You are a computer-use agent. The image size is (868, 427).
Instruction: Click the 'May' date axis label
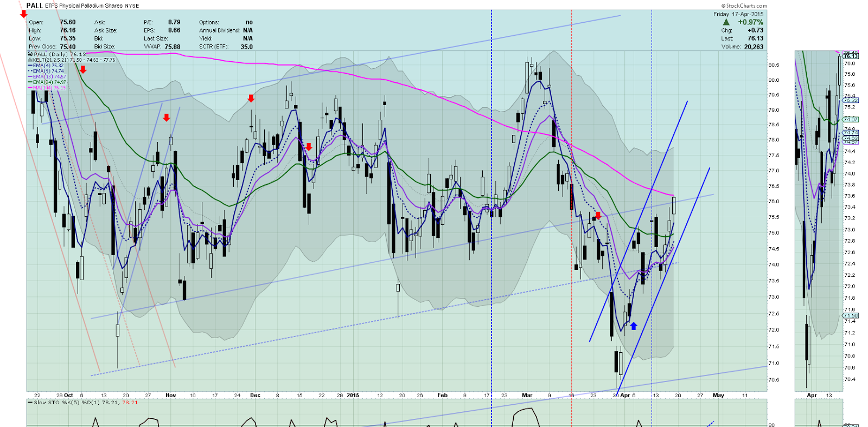(x=718, y=396)
